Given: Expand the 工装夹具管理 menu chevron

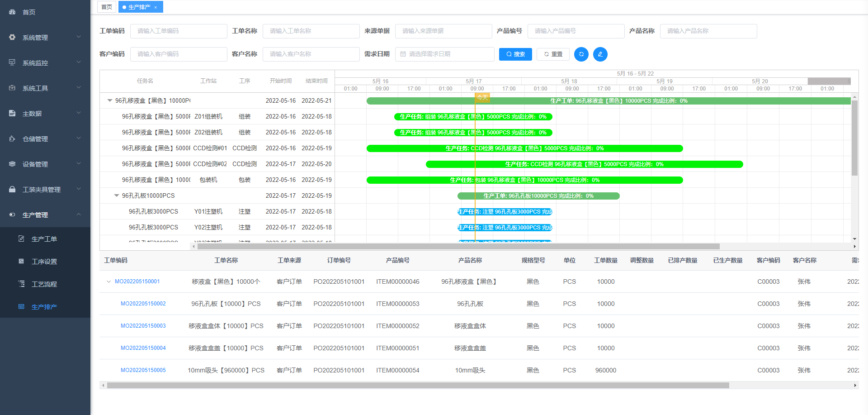Looking at the screenshot, I should click(x=79, y=189).
